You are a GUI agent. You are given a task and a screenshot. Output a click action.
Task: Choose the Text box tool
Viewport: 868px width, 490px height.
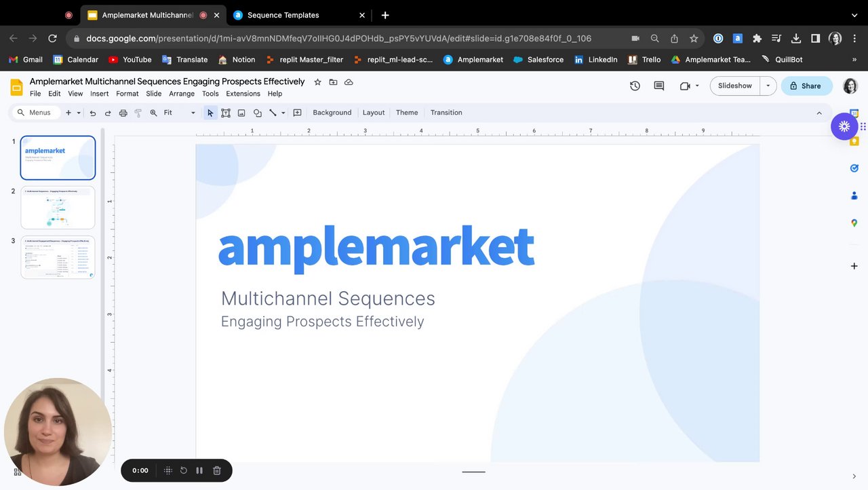click(x=226, y=113)
